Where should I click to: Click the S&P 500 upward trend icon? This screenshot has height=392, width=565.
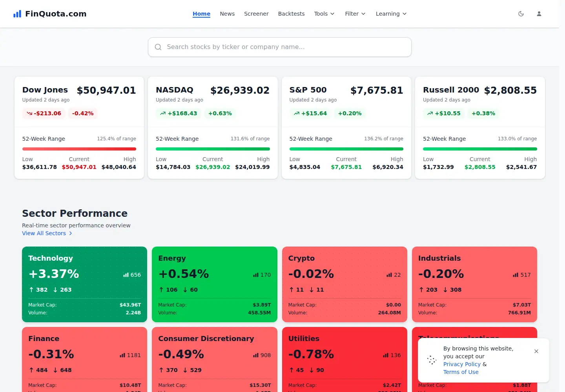[x=297, y=113]
